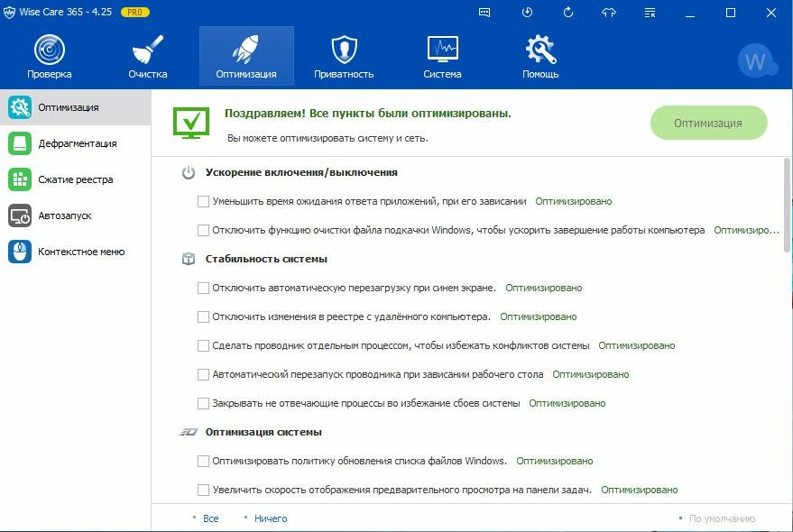Click the green Оптимизация button

pyautogui.click(x=708, y=123)
